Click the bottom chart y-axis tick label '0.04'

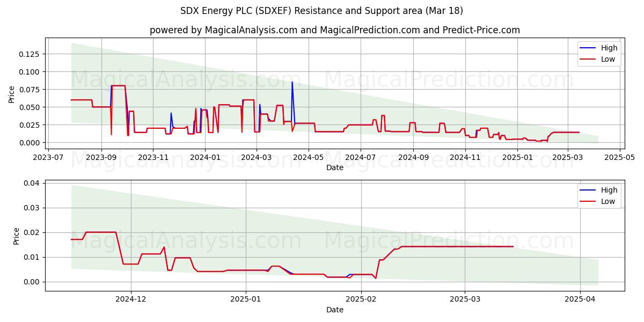point(32,184)
